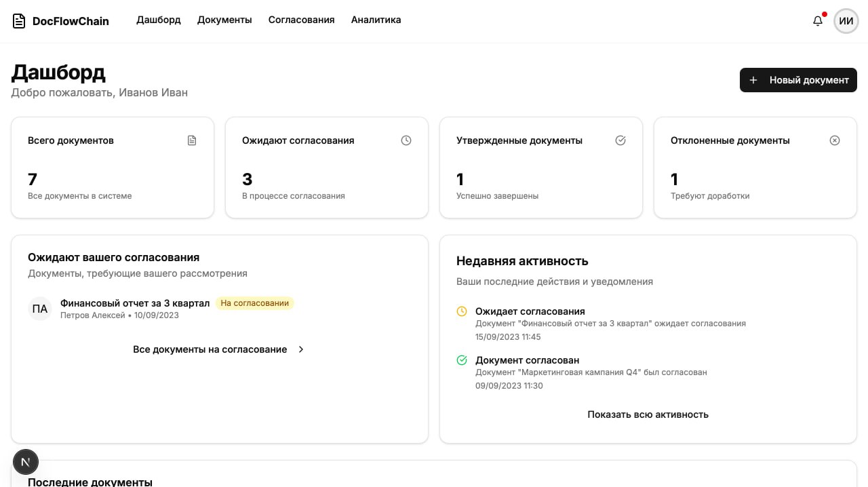Switch to the Согласования section

point(301,20)
